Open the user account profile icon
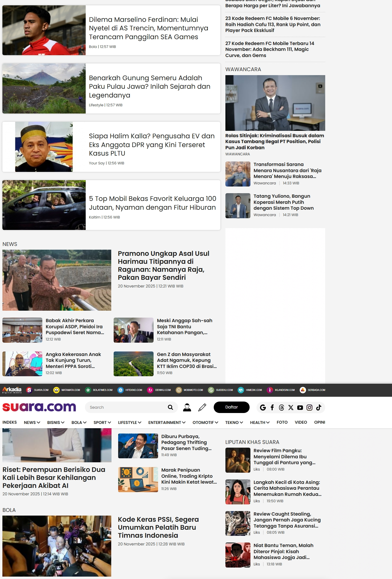 [x=187, y=407]
